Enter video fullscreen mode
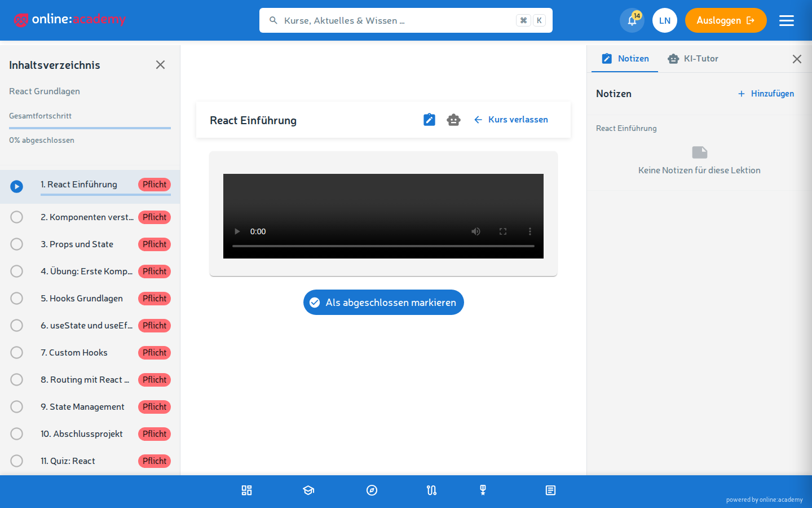 pyautogui.click(x=503, y=231)
